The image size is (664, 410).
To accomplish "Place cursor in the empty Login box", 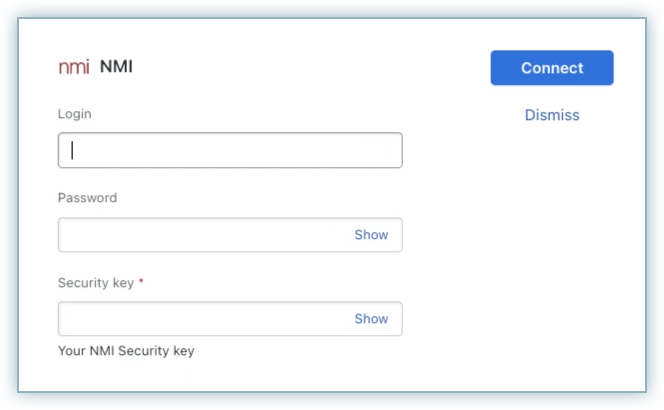I will (230, 150).
